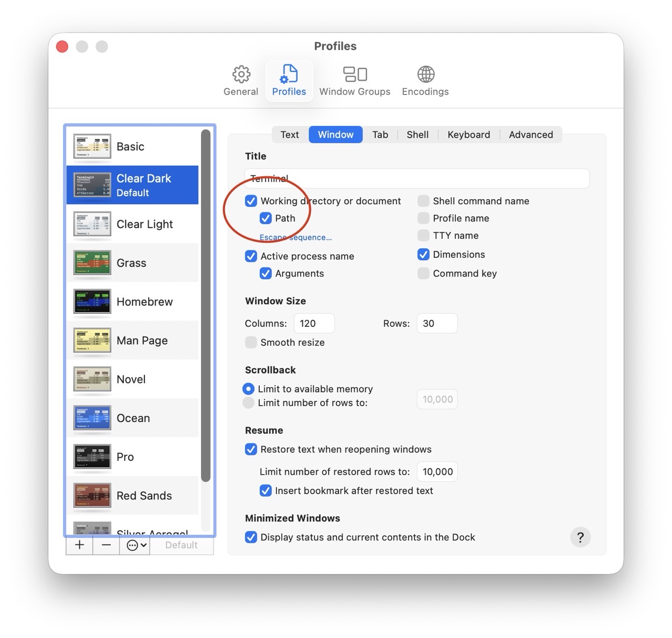672x638 pixels.
Task: Toggle Working directory or document checkbox
Action: click(251, 201)
